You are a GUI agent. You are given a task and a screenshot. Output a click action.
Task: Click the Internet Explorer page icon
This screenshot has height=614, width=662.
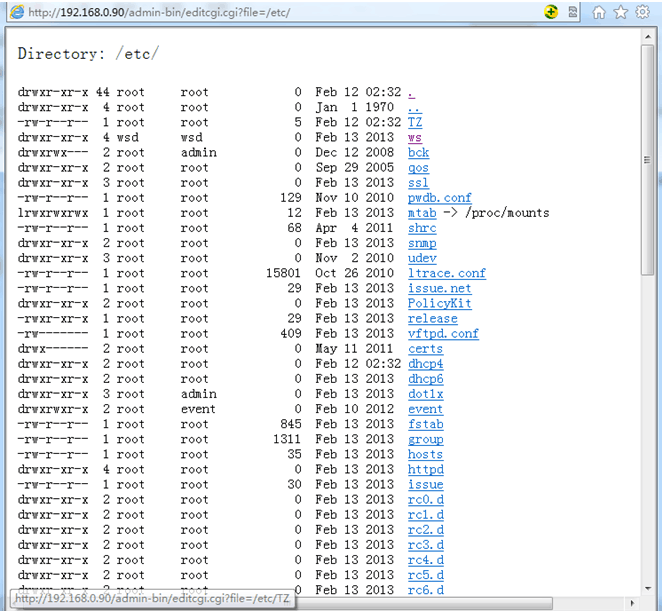[x=15, y=12]
